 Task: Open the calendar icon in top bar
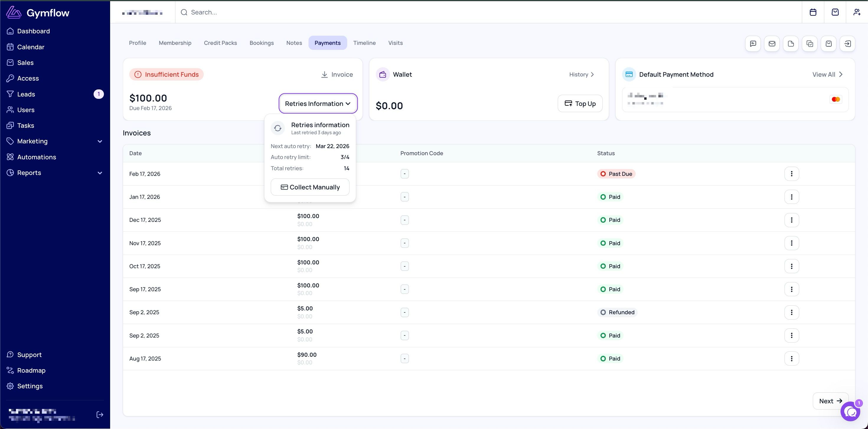813,12
